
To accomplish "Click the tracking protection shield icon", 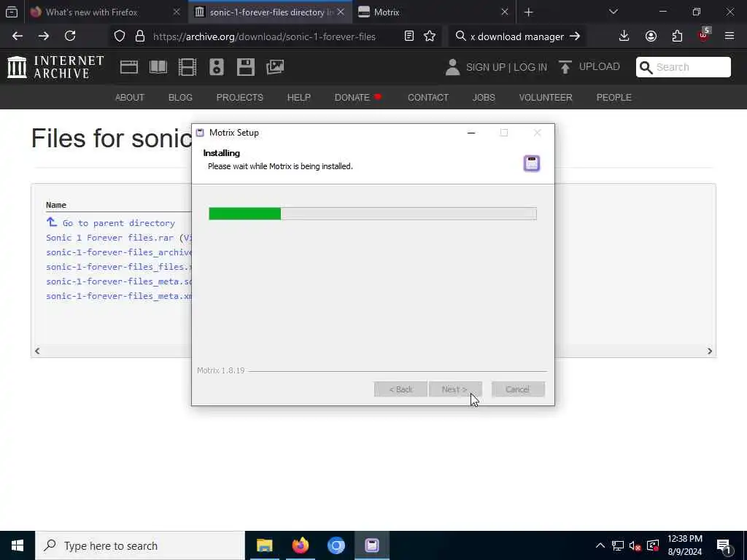I will pos(120,36).
